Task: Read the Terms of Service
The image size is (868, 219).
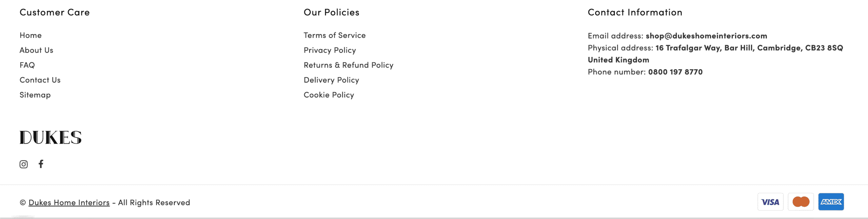Action: point(335,35)
